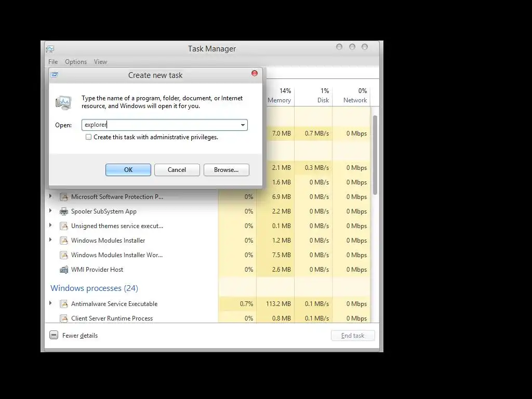This screenshot has width=532, height=399.
Task: Click the 113.2 MB memory cell
Action: point(278,304)
